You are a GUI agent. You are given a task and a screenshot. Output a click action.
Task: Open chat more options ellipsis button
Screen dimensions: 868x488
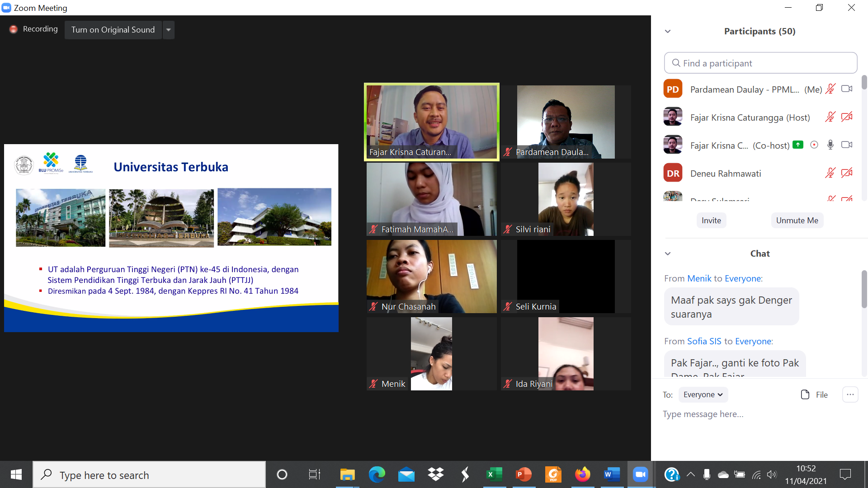point(850,394)
